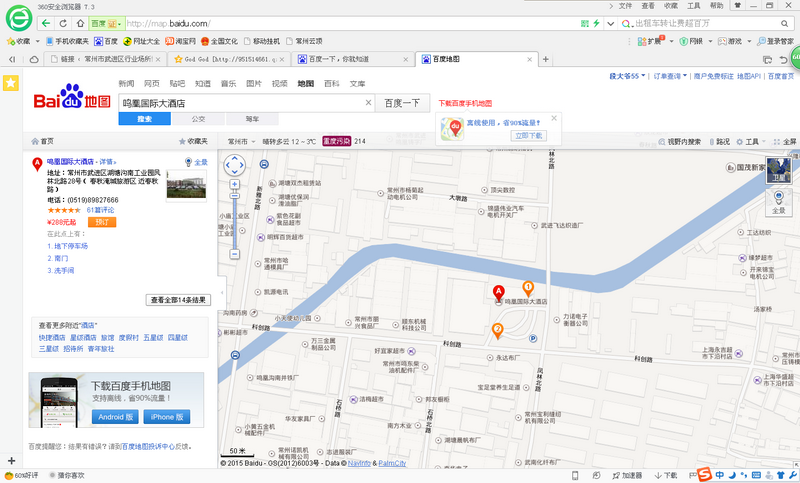Open a new browser tab

[545, 59]
